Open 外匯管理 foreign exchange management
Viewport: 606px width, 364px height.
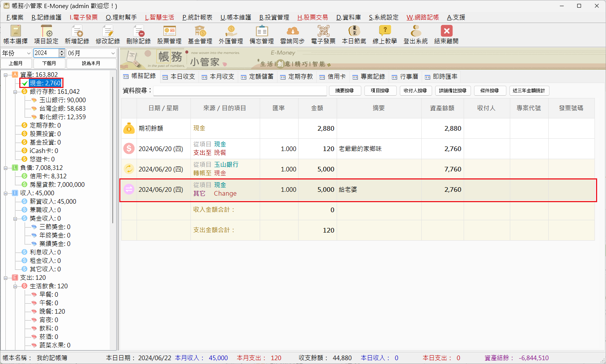tap(231, 34)
